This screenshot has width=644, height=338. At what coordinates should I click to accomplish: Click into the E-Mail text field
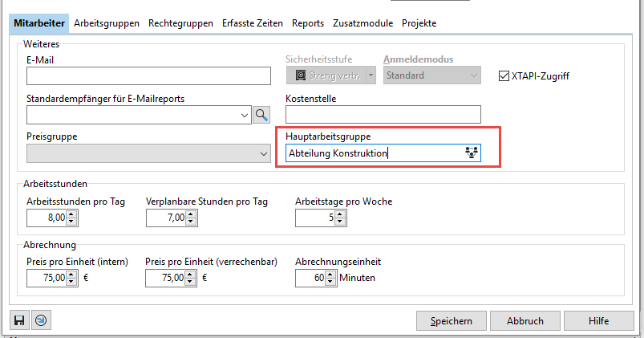coord(149,76)
